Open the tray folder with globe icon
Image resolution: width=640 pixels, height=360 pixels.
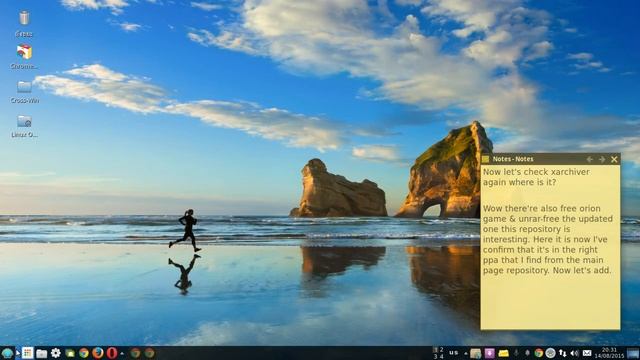(476, 353)
